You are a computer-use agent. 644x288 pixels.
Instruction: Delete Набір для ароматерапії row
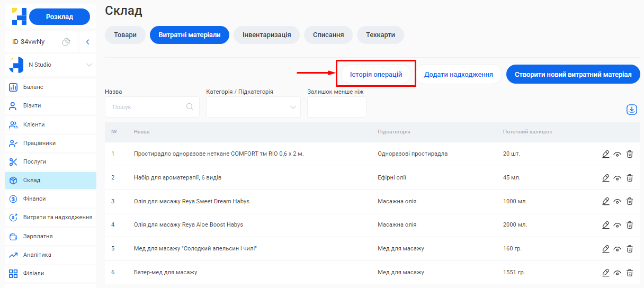630,178
